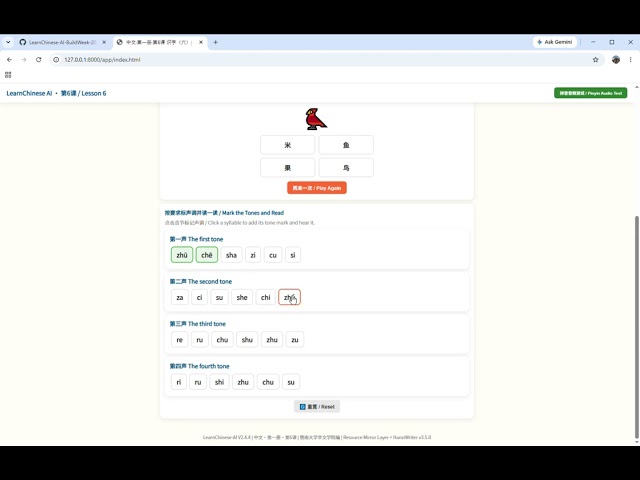
Task: Mark first-tone syllable si
Action: click(293, 255)
